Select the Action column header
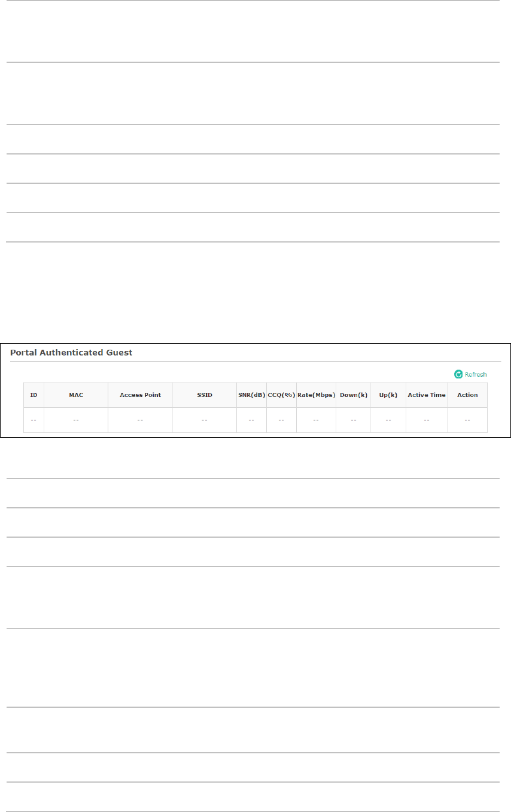The width and height of the screenshot is (511, 812). click(x=467, y=395)
